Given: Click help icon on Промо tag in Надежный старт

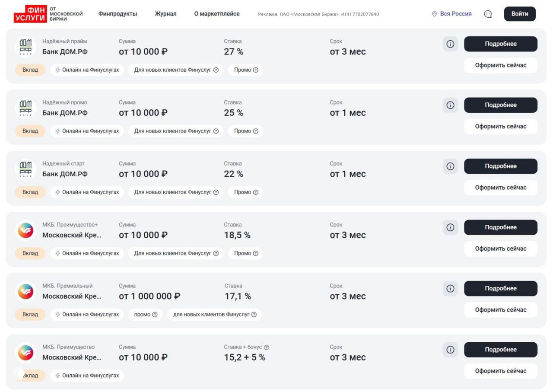Looking at the screenshot, I should pos(256,192).
